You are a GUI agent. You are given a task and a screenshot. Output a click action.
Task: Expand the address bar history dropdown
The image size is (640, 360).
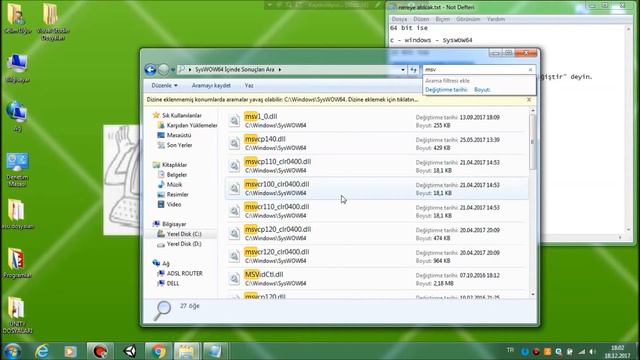(403, 70)
